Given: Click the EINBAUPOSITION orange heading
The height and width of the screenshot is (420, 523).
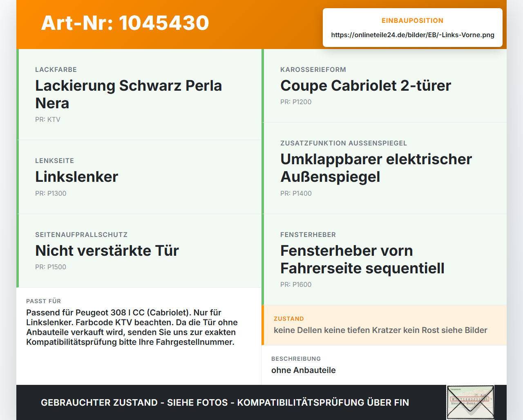Looking at the screenshot, I should coord(413,21).
